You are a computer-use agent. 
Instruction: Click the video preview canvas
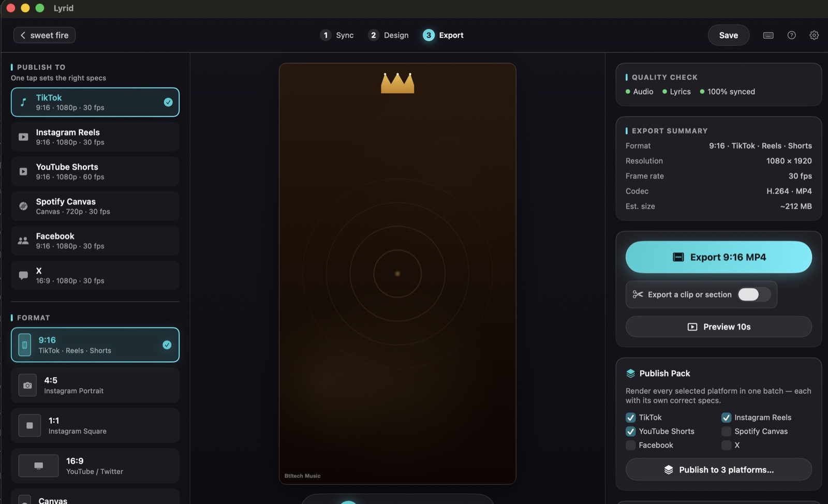coord(397,274)
